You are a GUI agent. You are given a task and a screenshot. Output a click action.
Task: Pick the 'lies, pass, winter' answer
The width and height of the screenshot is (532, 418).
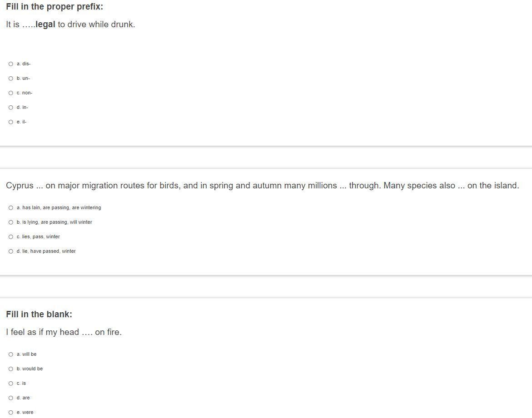[11, 237]
